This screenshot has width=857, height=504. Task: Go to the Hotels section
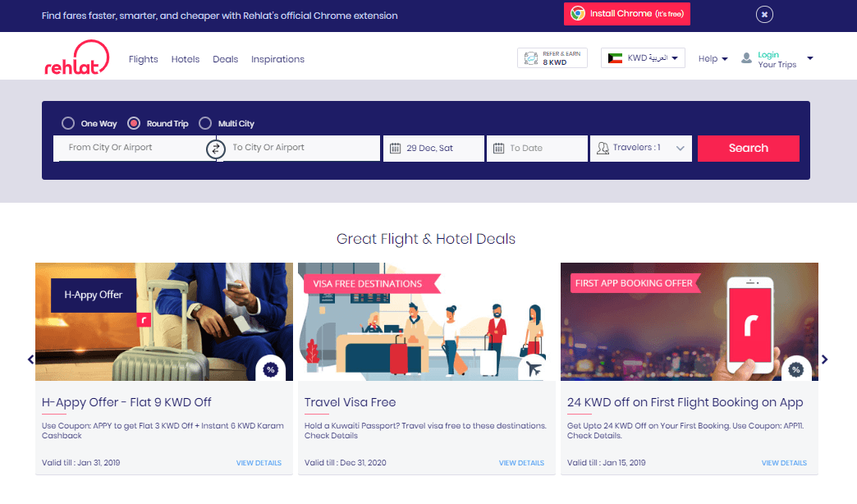186,59
